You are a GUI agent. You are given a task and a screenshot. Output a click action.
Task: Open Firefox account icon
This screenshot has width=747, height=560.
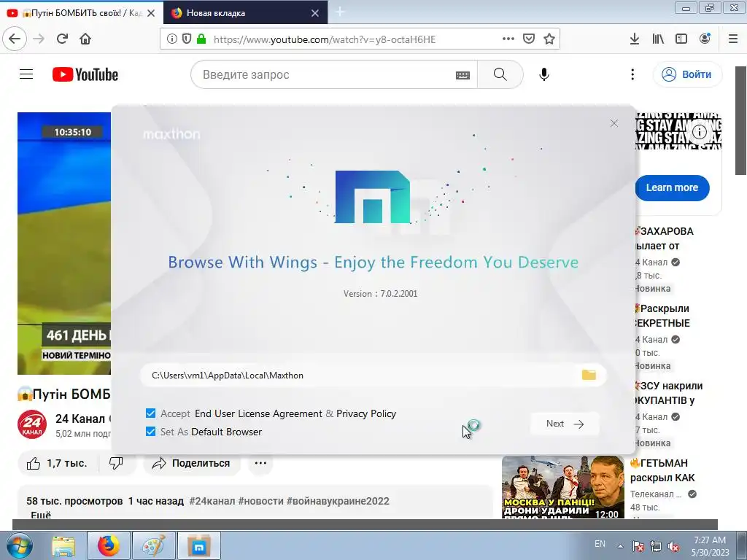(x=705, y=39)
